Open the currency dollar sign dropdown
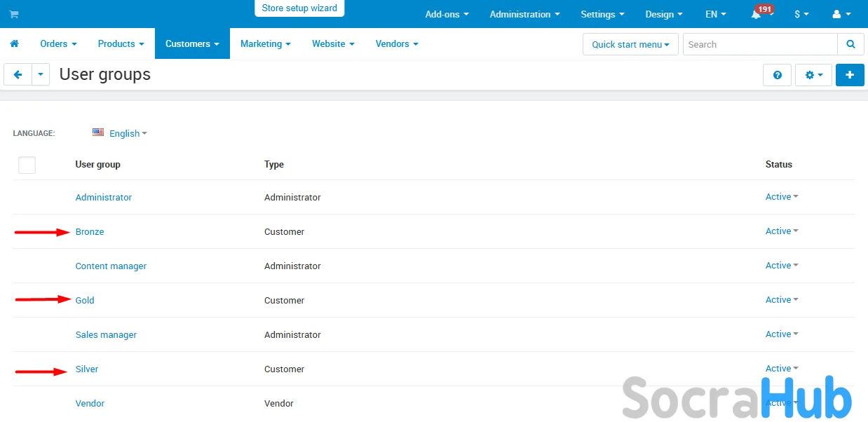This screenshot has height=422, width=868. (801, 14)
